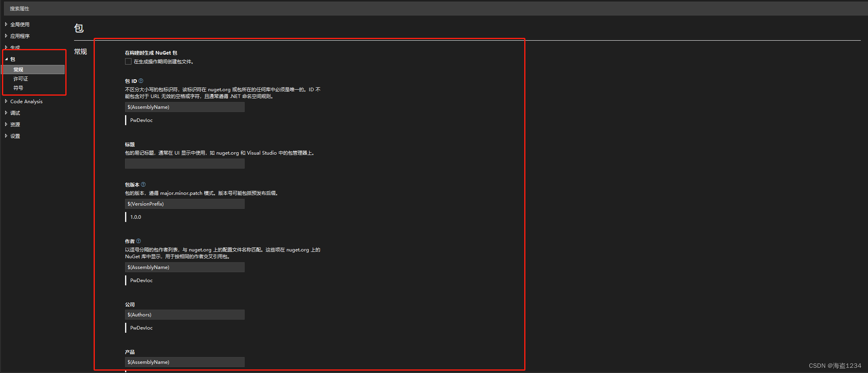The image size is (868, 373).
Task: Click the 公司 input showing $(Authors)
Action: point(184,314)
